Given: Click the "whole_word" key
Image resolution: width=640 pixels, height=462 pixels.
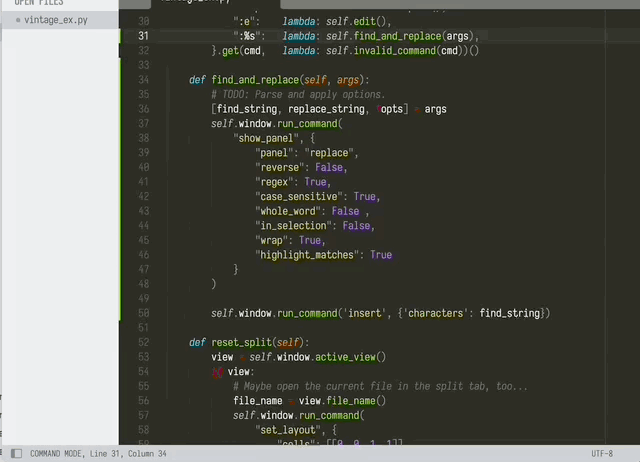Looking at the screenshot, I should [288, 211].
